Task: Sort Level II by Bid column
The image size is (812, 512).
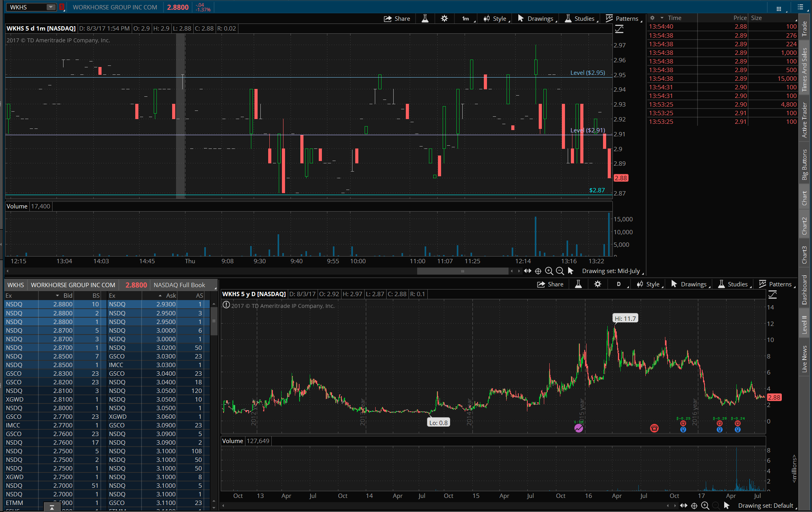Action: [x=68, y=295]
